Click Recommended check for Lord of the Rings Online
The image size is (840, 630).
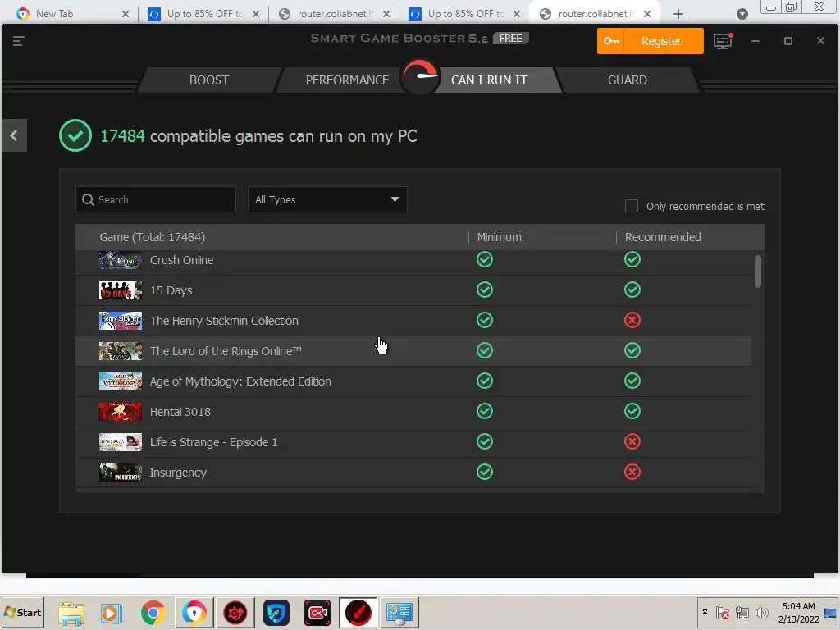click(632, 351)
